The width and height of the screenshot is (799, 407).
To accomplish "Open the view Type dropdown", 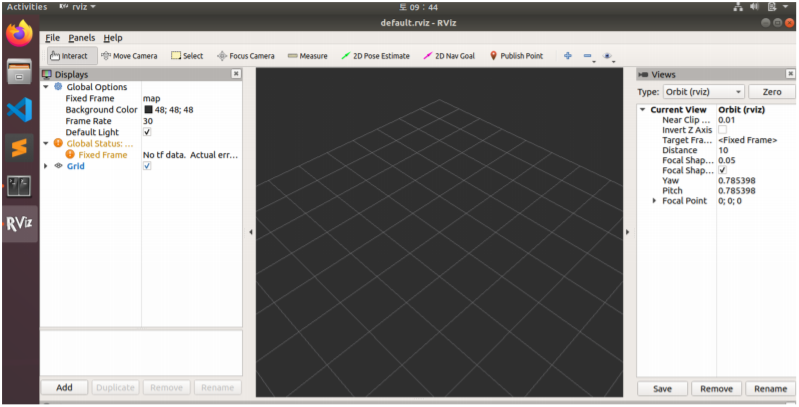I will coord(703,92).
